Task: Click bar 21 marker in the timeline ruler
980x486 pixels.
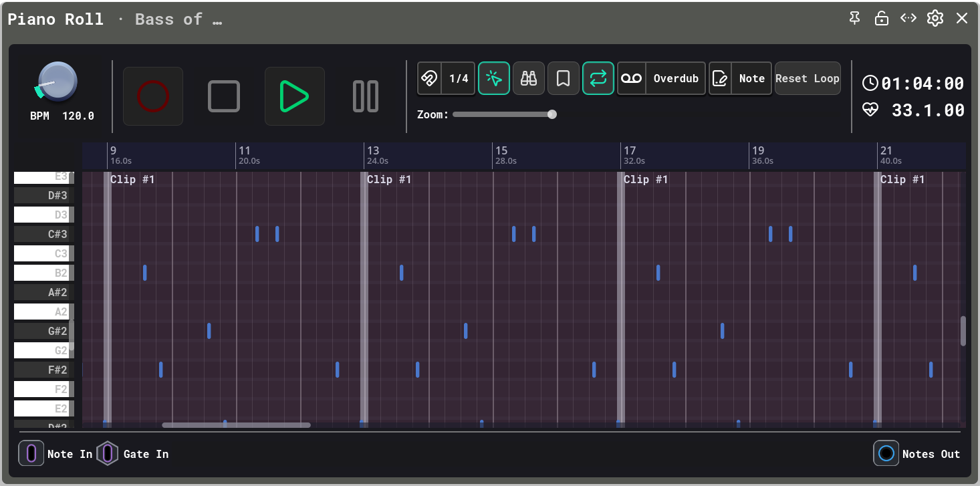Action: (886, 150)
